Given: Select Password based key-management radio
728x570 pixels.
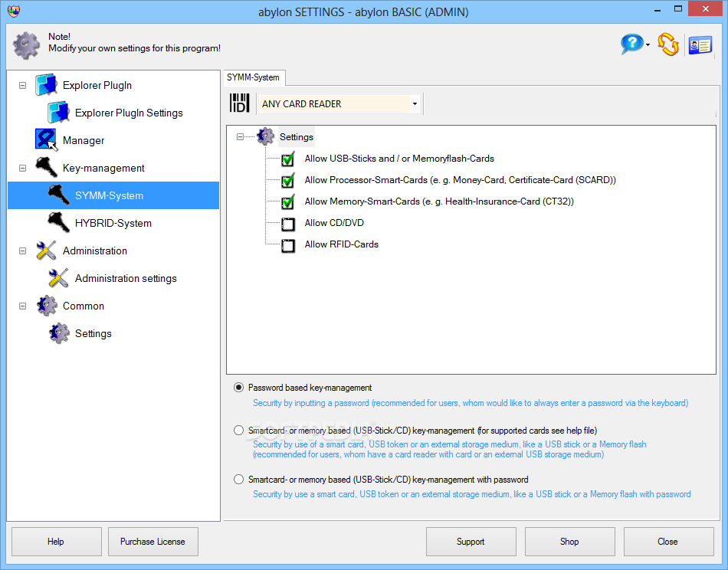Looking at the screenshot, I should pos(238,387).
